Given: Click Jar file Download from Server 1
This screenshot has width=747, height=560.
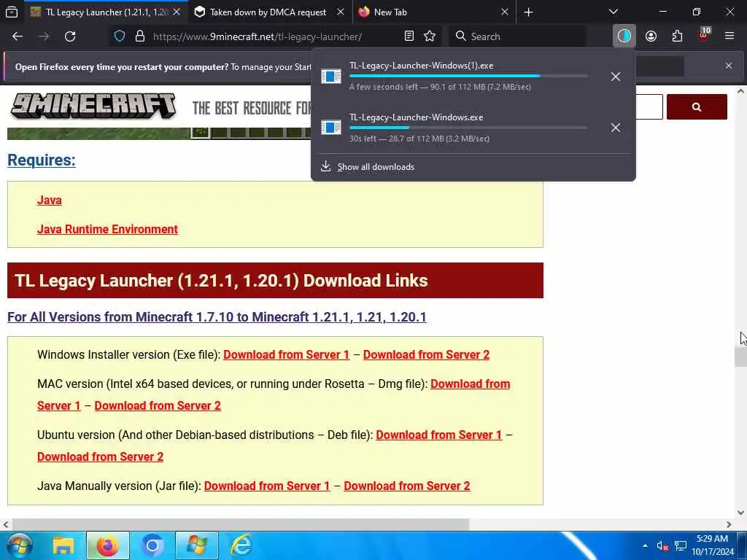Looking at the screenshot, I should [x=267, y=486].
